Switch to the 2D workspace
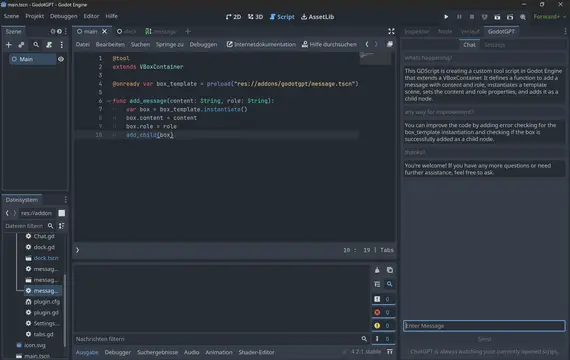Viewport: 570px width, 360px height. pos(233,17)
